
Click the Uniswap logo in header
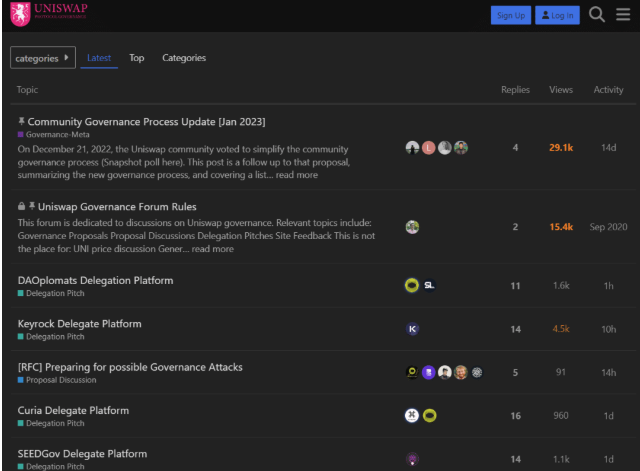point(49,14)
